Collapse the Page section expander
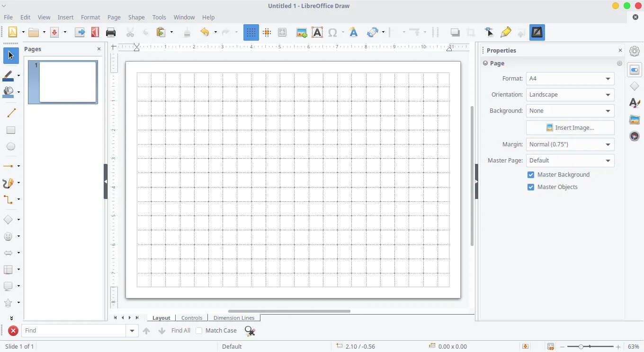644x352 pixels. coord(485,63)
